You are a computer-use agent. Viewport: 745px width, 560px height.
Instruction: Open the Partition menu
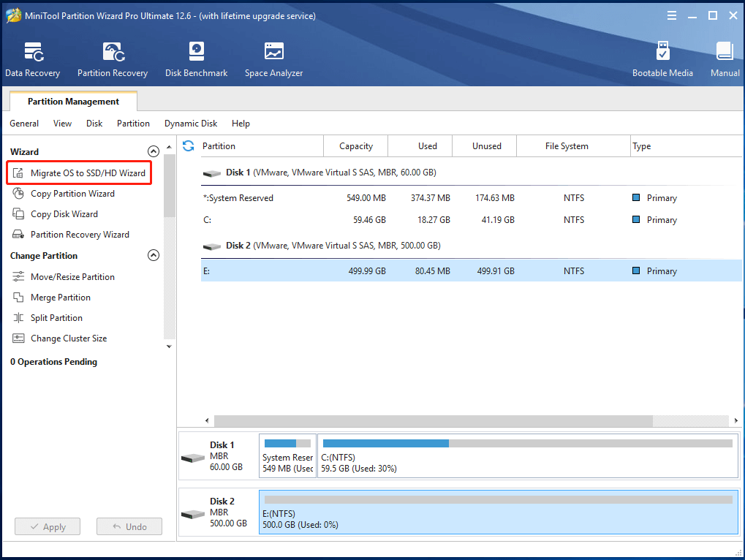pyautogui.click(x=133, y=124)
